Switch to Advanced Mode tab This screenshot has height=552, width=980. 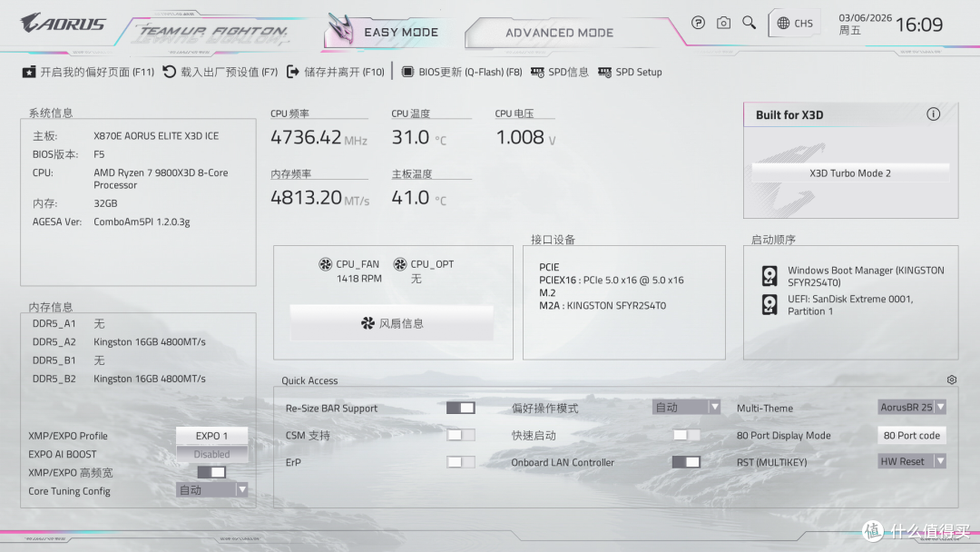click(559, 33)
